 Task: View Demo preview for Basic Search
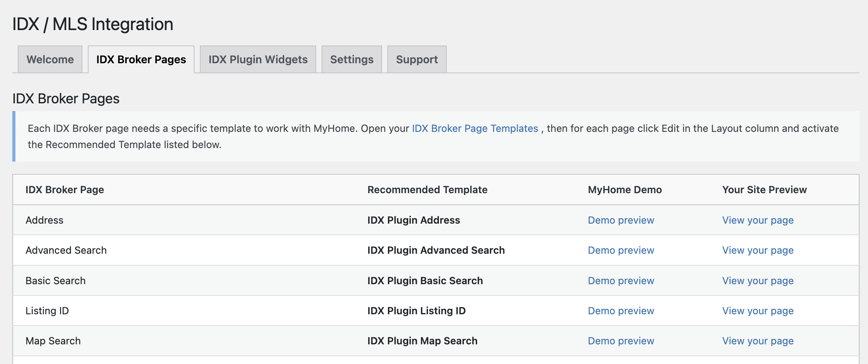pyautogui.click(x=621, y=281)
